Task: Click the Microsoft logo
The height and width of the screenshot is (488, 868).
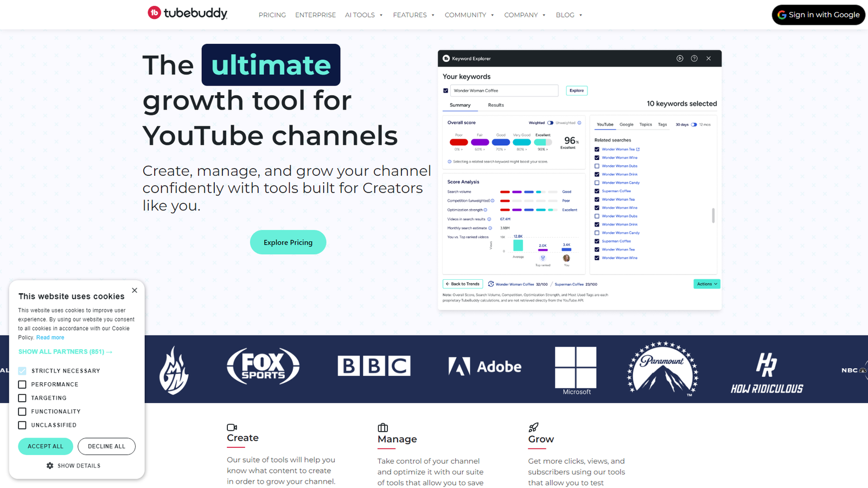Action: point(576,371)
